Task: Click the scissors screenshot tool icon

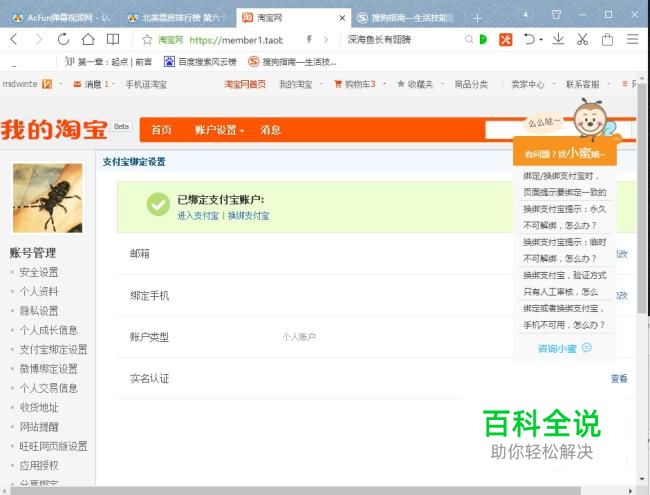Action: pos(582,39)
